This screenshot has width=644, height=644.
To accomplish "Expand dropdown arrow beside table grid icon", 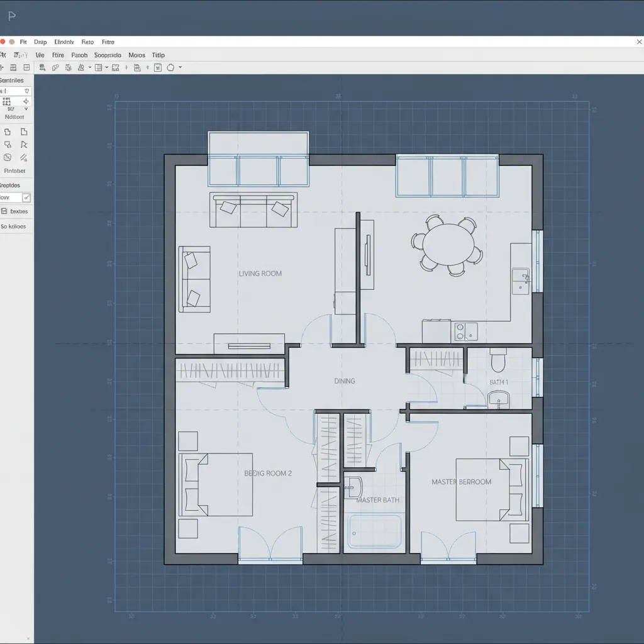I will [107, 67].
